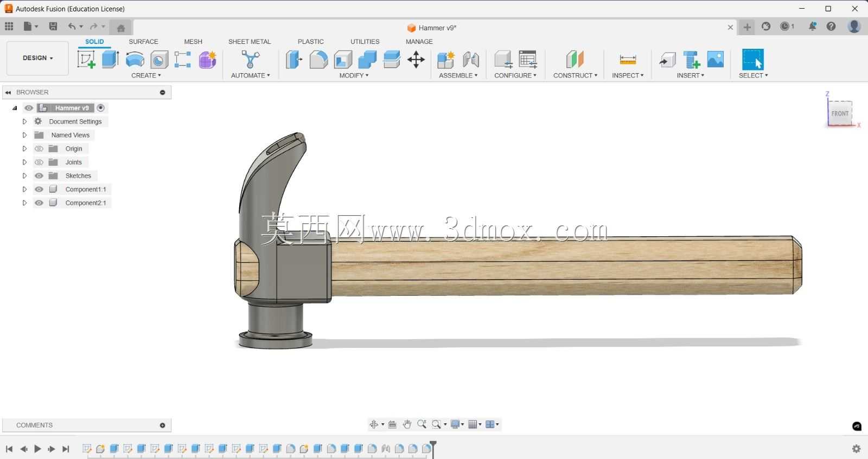Switch to the SHEET METAL tab
Screen dimensions: 868x459
tap(250, 42)
